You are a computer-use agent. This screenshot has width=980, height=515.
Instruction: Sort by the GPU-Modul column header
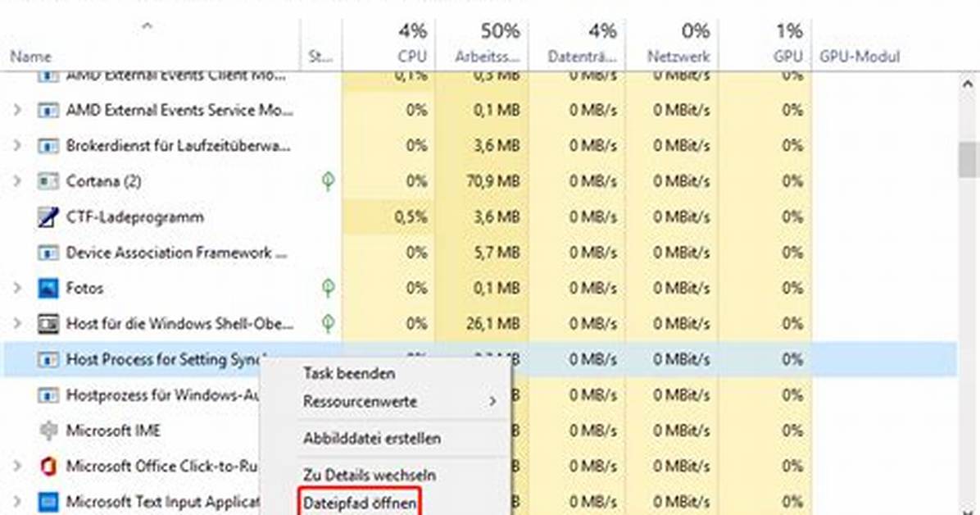(x=860, y=57)
